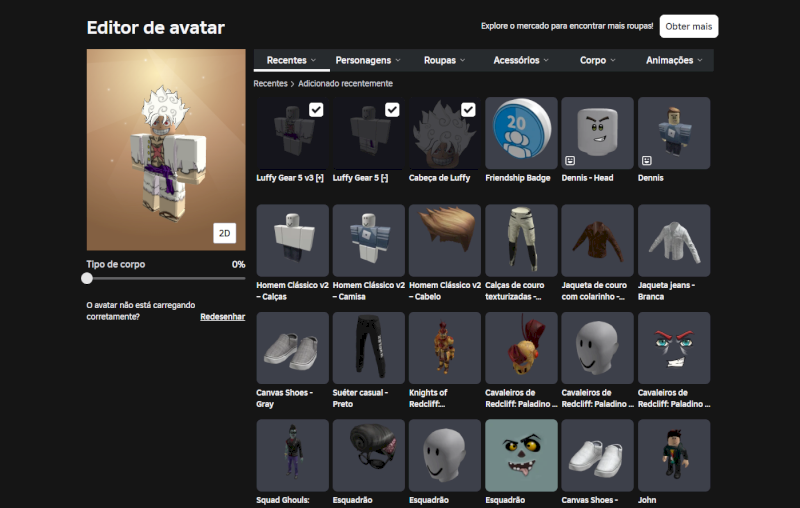Click face icon on Dennis - Head card

click(570, 161)
